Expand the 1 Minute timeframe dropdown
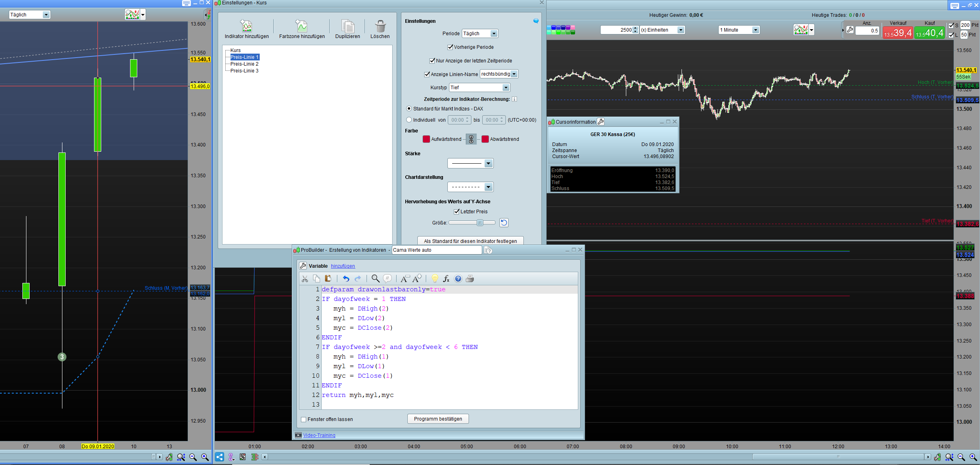Image resolution: width=980 pixels, height=465 pixels. pos(755,30)
